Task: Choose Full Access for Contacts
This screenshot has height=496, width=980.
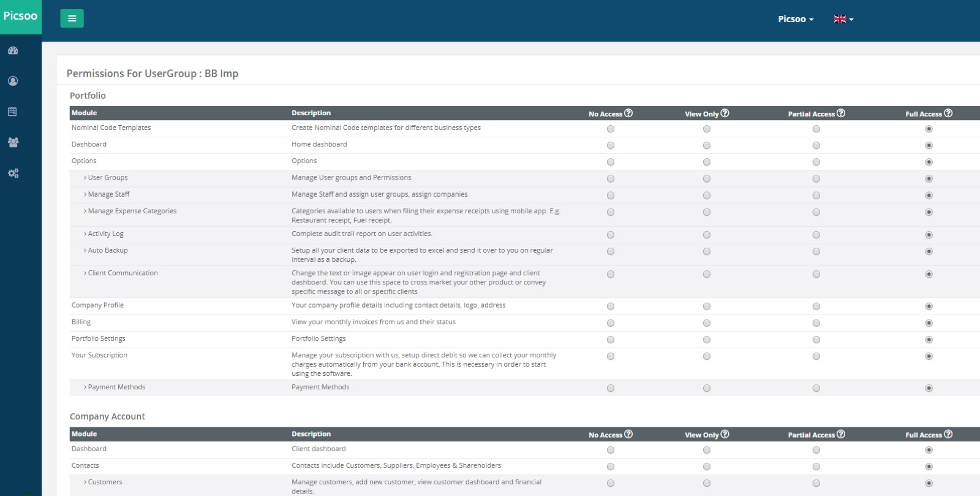Action: (929, 467)
